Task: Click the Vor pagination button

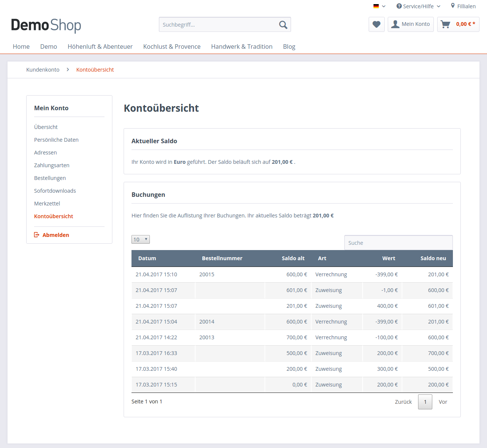Action: 443,402
